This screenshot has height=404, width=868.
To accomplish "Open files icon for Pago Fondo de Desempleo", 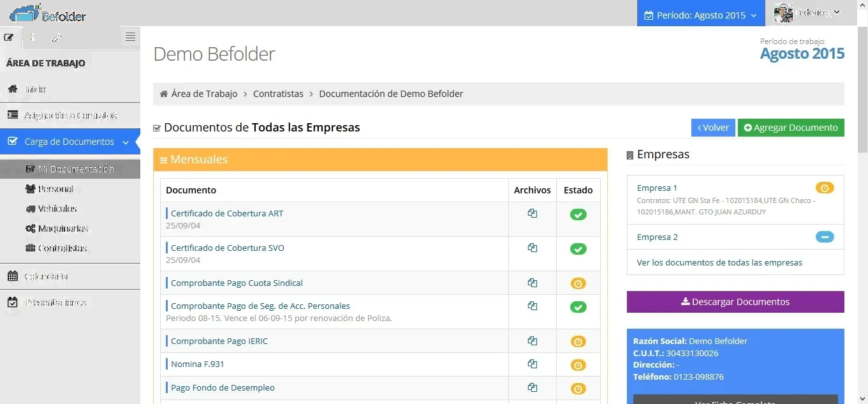I will [x=533, y=387].
